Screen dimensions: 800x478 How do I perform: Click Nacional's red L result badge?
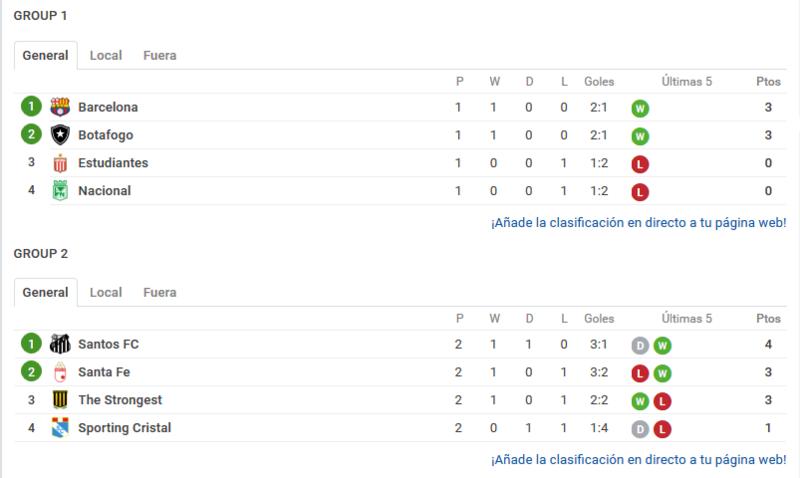640,192
